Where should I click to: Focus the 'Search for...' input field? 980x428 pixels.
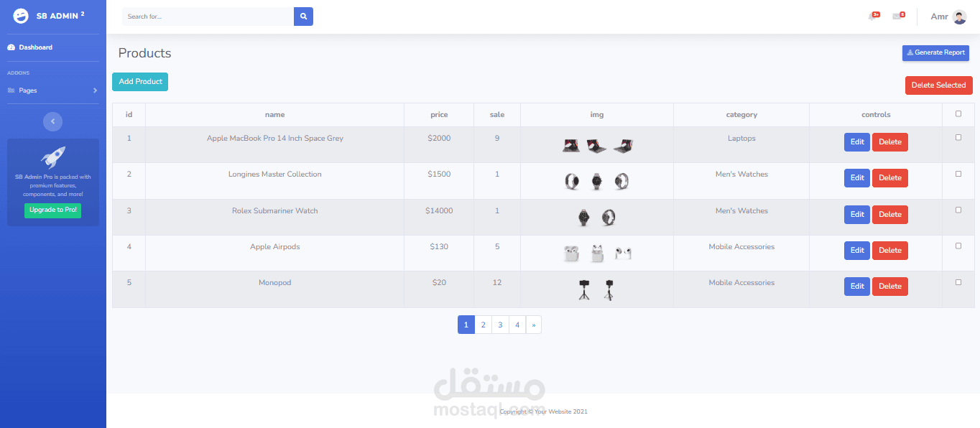[x=208, y=17]
